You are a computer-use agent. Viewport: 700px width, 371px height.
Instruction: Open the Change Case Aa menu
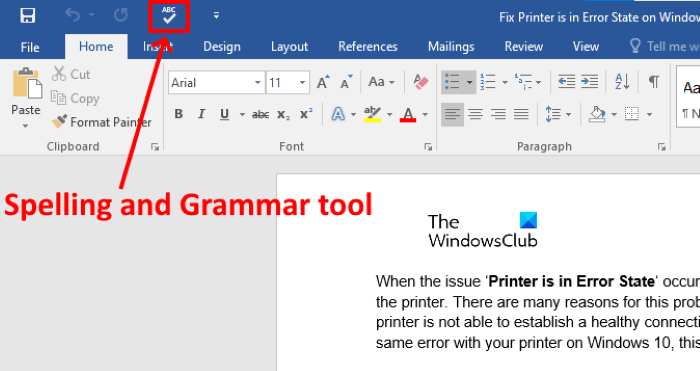[x=381, y=82]
